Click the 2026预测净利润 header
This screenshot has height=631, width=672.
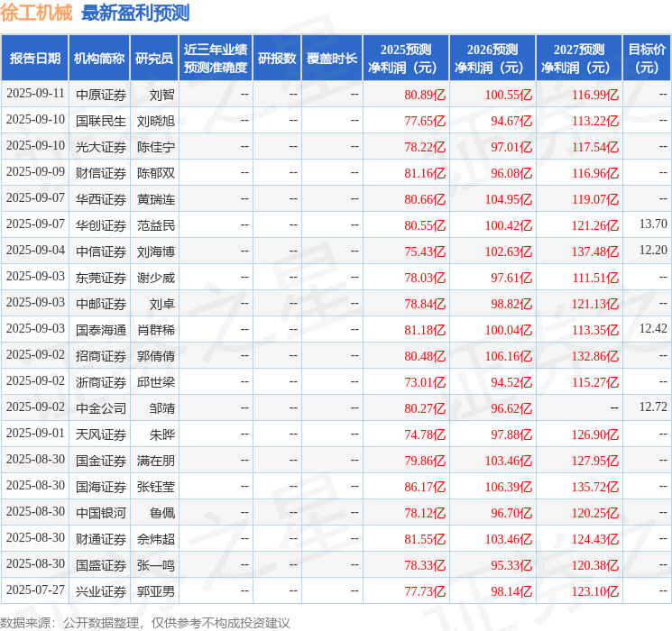click(492, 59)
